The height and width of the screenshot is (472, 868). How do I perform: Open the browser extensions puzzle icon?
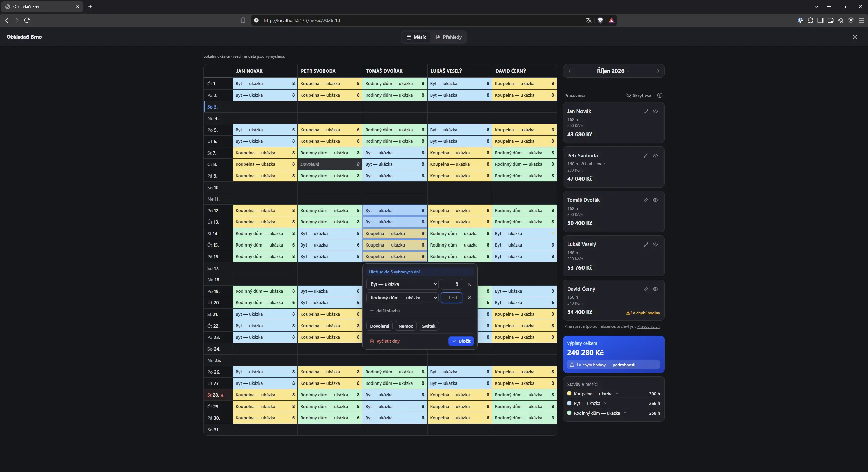click(x=810, y=20)
